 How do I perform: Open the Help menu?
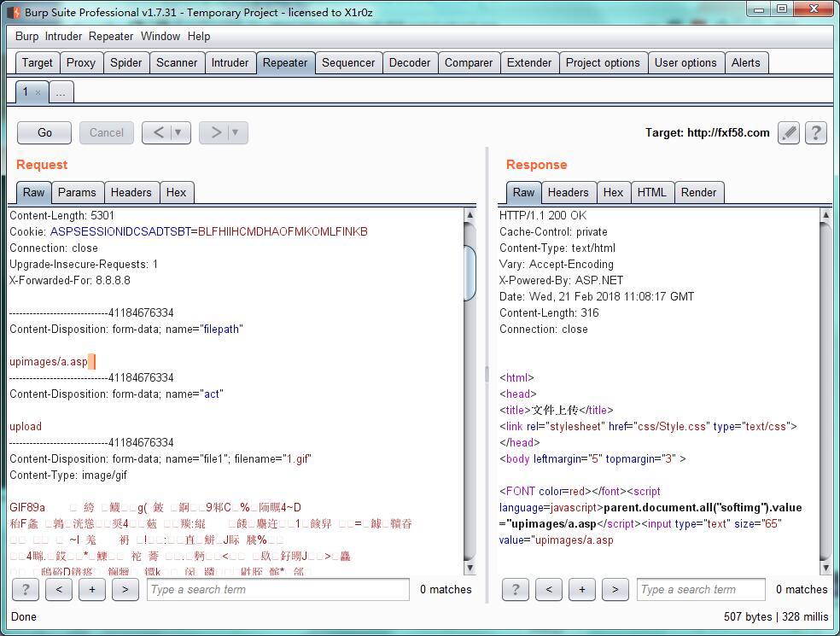199,36
